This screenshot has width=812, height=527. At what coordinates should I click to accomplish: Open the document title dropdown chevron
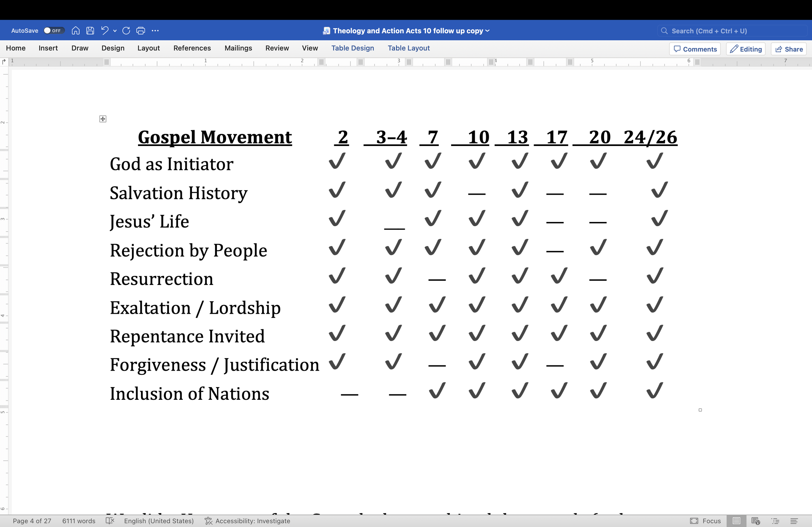[488, 31]
